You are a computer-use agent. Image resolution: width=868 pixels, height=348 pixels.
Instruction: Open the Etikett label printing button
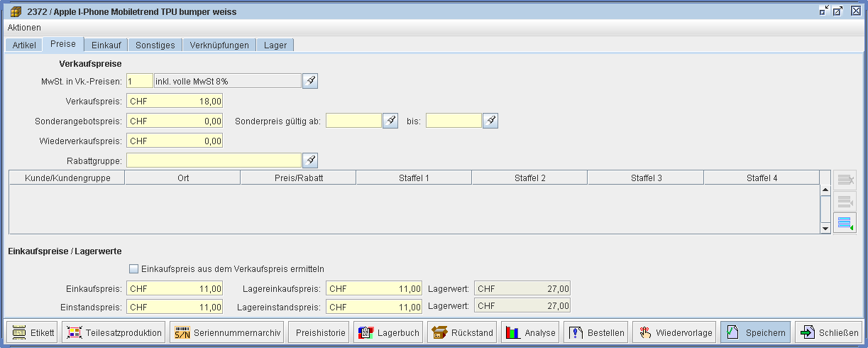[x=33, y=332]
